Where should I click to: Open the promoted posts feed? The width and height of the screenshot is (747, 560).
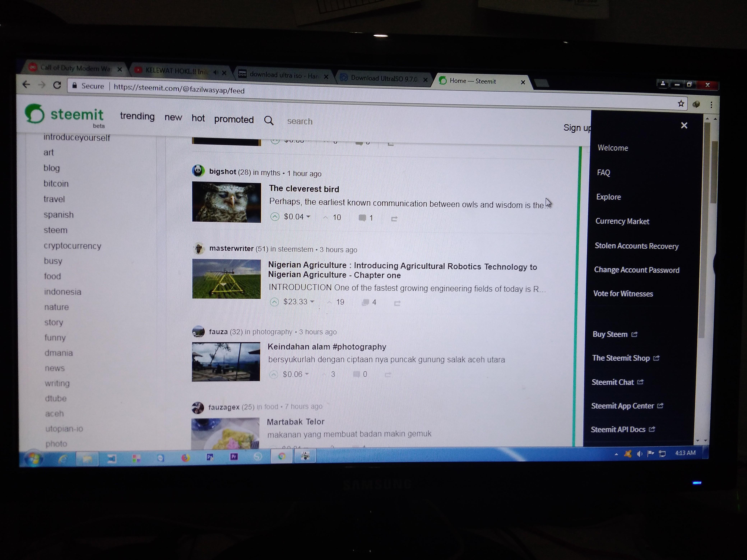234,120
